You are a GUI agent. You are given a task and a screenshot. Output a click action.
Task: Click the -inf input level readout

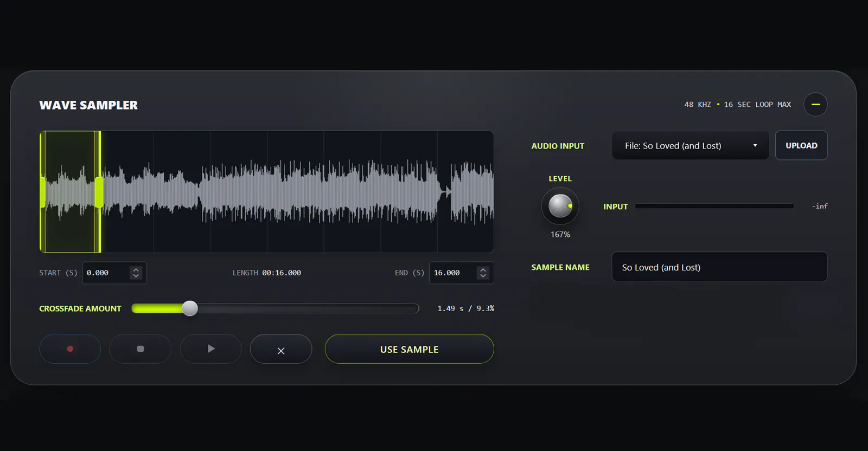click(x=820, y=206)
